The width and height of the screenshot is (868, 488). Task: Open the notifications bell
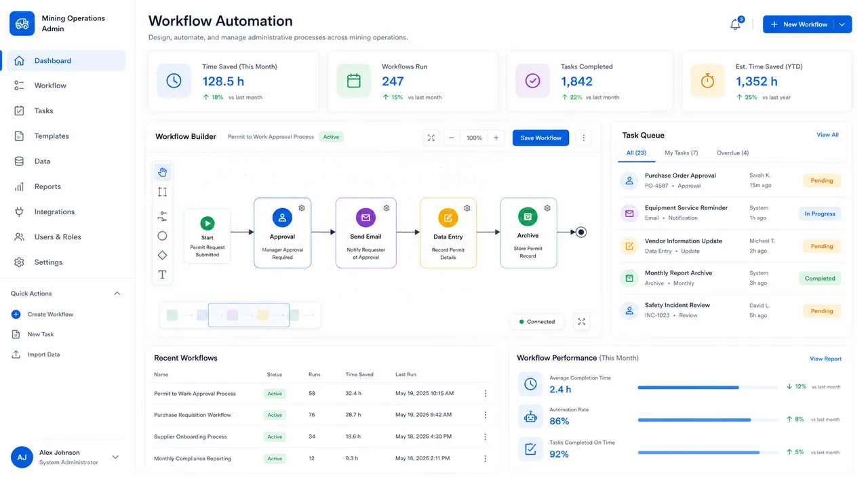(x=735, y=24)
